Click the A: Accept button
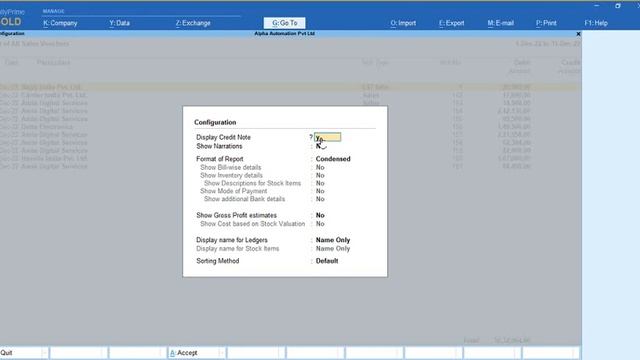The width and height of the screenshot is (640, 360). click(x=196, y=353)
